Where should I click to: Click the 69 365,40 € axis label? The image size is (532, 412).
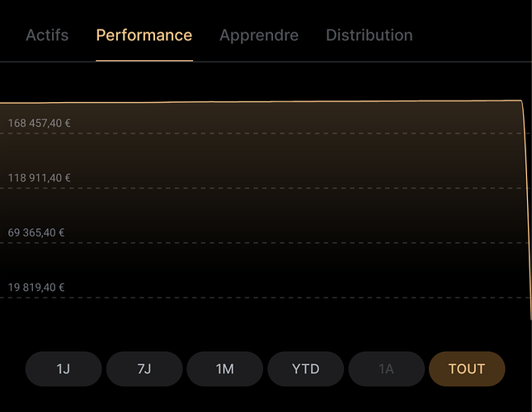pos(36,232)
